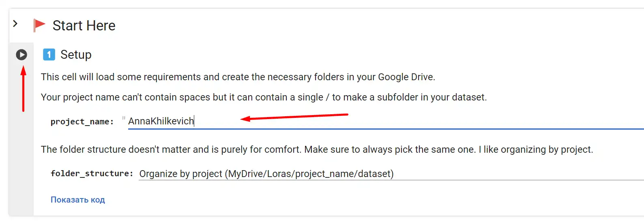Focus the project_name input field
Viewport: 644px width, 222px height.
point(386,121)
